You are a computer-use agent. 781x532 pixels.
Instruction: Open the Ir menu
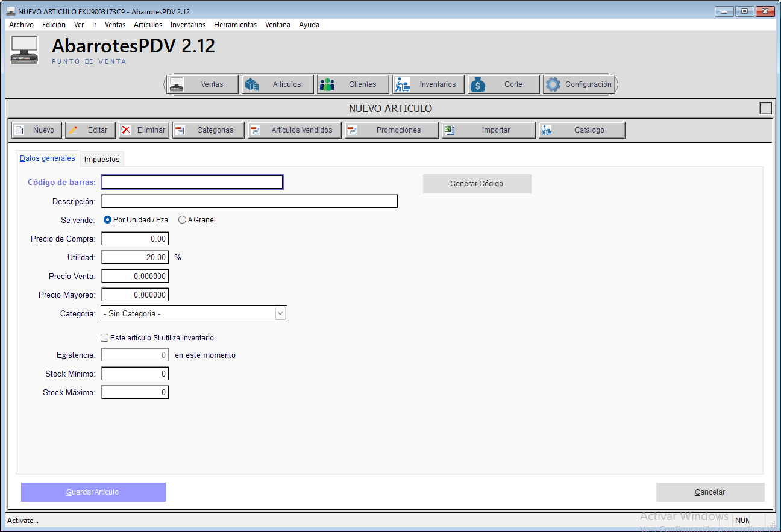pyautogui.click(x=95, y=25)
